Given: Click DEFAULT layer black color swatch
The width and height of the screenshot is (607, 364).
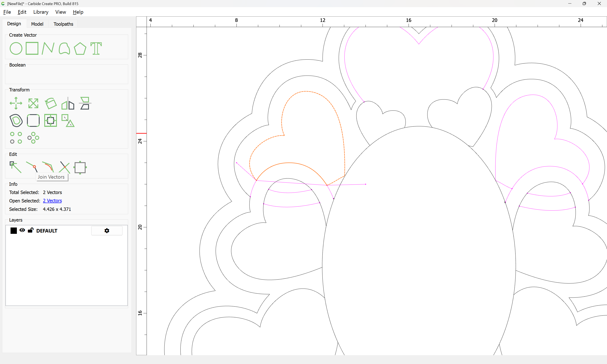Looking at the screenshot, I should [x=14, y=231].
